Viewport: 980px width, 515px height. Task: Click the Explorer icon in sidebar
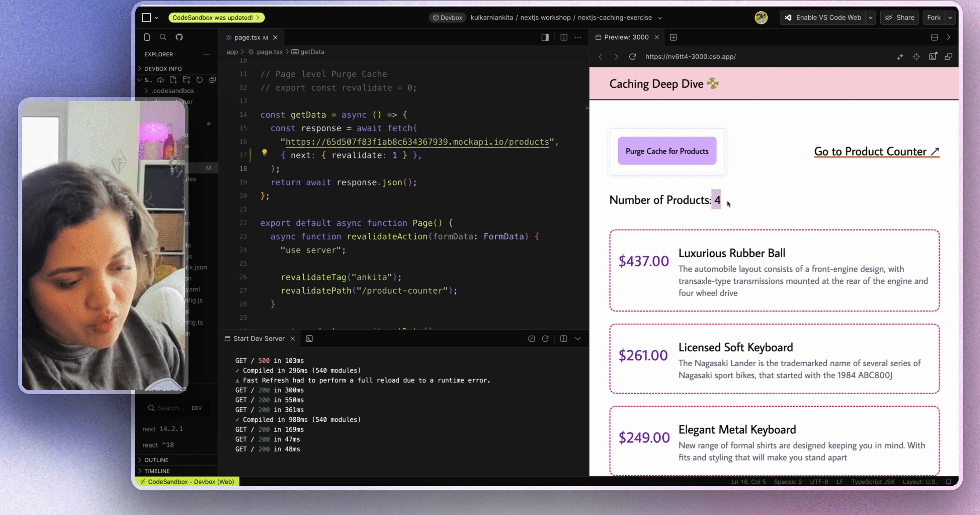146,37
